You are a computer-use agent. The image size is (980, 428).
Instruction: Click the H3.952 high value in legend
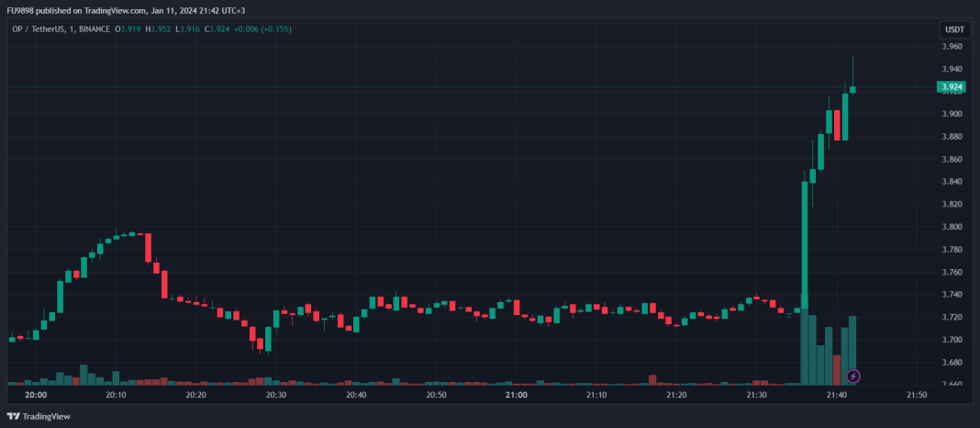click(160, 29)
